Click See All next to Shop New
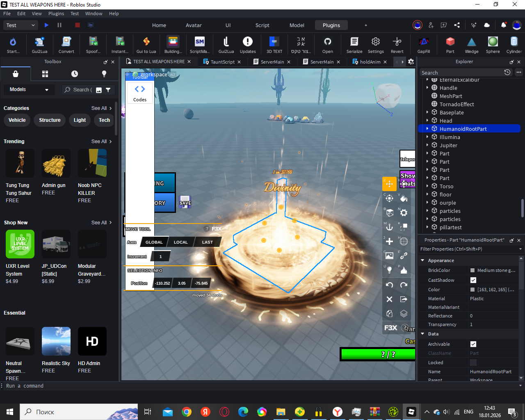Screen dimensions: 525x420 point(101,222)
